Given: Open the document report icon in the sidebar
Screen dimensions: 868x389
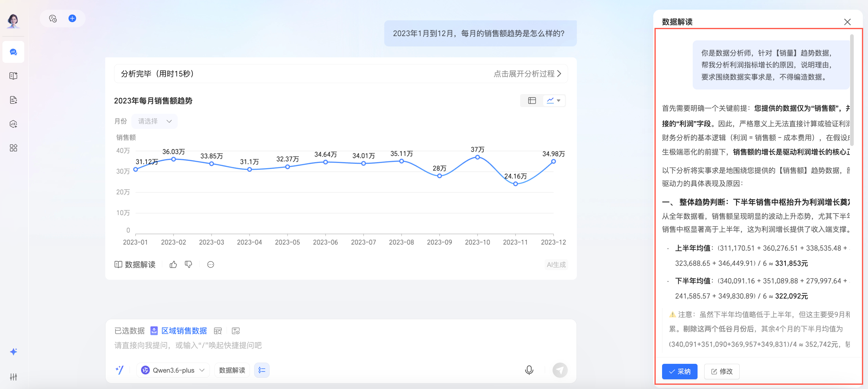Looking at the screenshot, I should point(13,100).
